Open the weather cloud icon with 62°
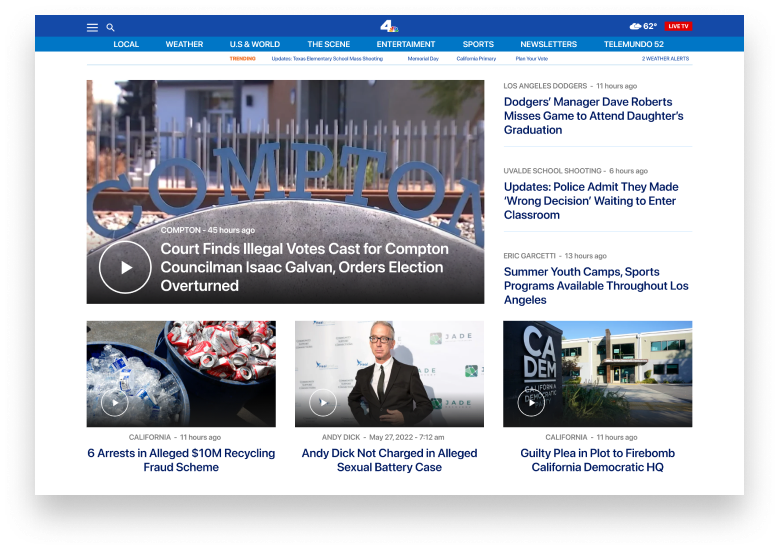Viewport: 779px width, 550px height. 643,26
